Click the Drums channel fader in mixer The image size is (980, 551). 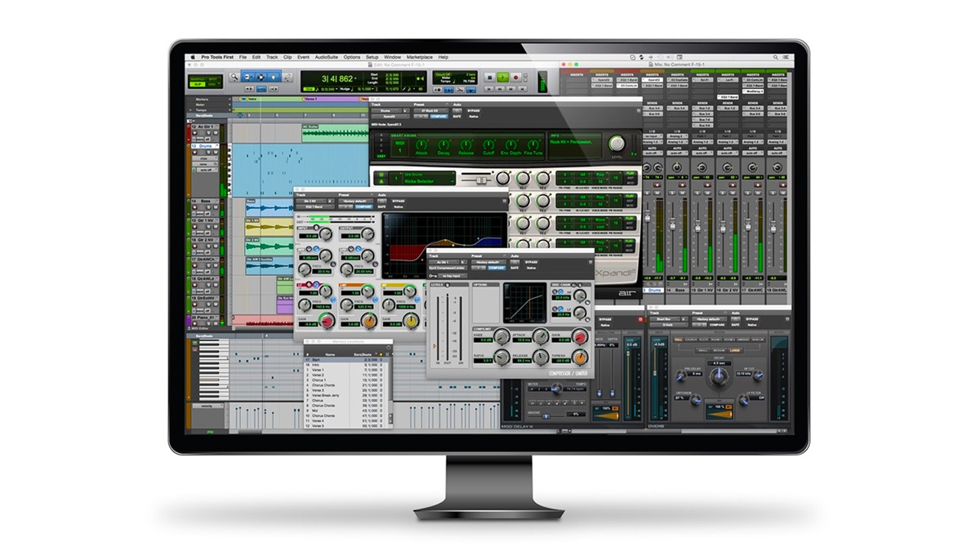(x=648, y=216)
